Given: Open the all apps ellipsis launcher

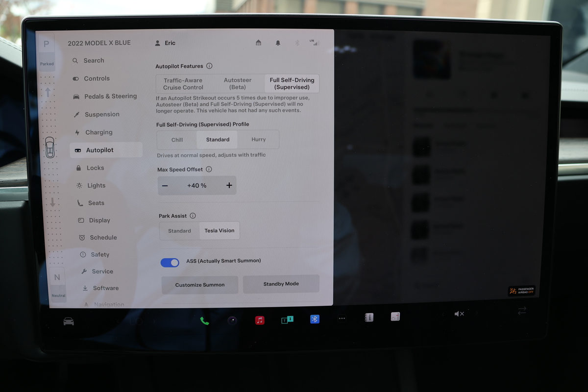Looking at the screenshot, I should click(342, 318).
